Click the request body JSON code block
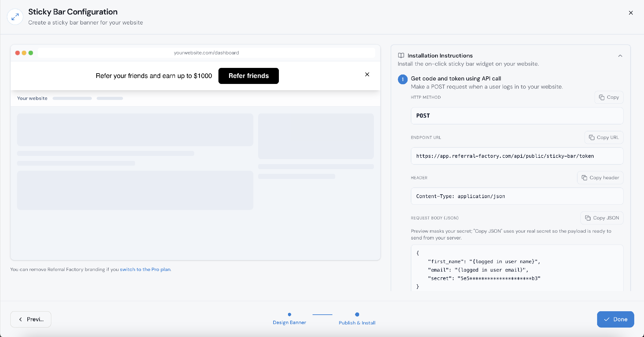The image size is (644, 337). coord(517,268)
